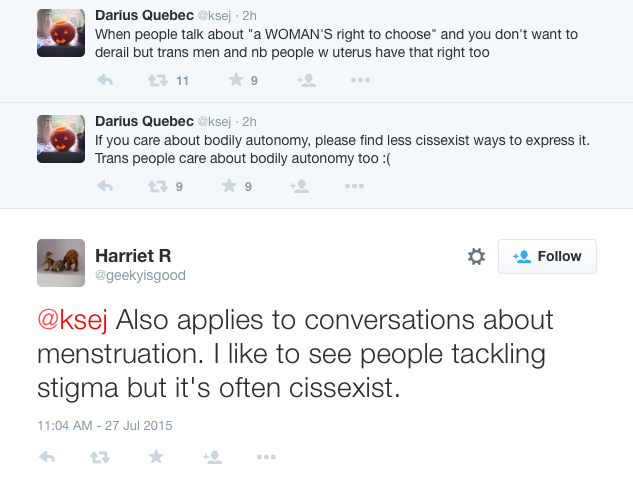
Task: Click Harriet R's avatar thumbnail
Action: pos(61,263)
